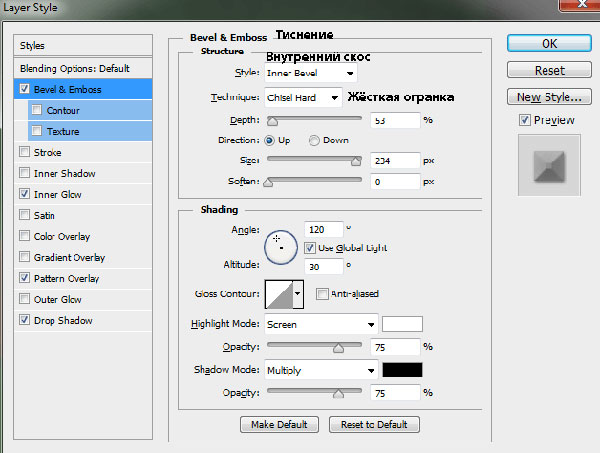Enable the Anti-aliased checkbox
Viewport: 600px width, 453px height.
(322, 294)
